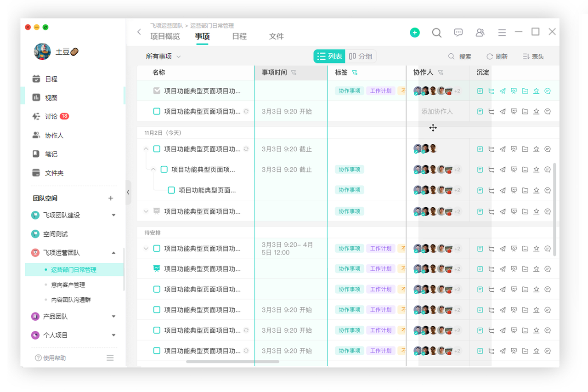Image resolution: width=588 pixels, height=392 pixels.
Task: Check the first task checkbox under 待安排
Action: coord(157,249)
